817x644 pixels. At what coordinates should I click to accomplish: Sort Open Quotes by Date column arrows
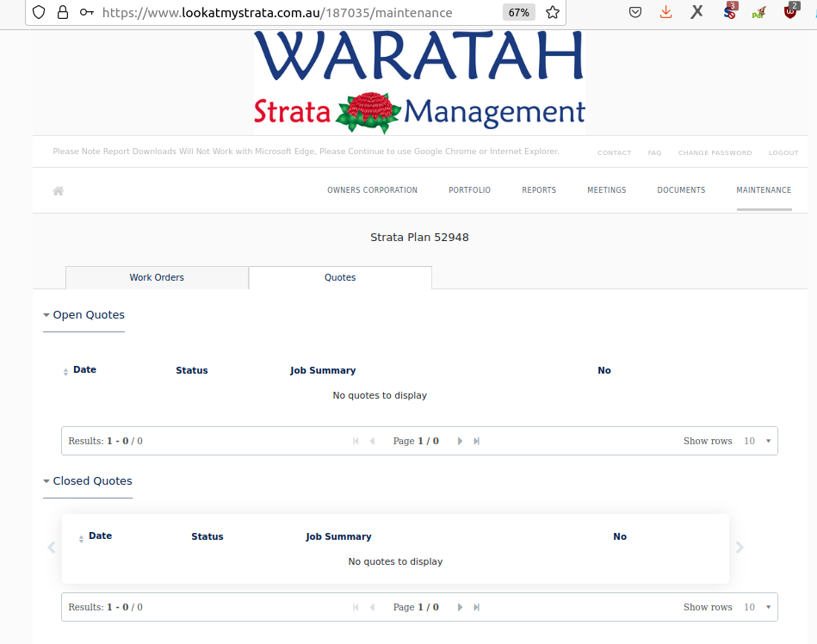click(x=65, y=372)
